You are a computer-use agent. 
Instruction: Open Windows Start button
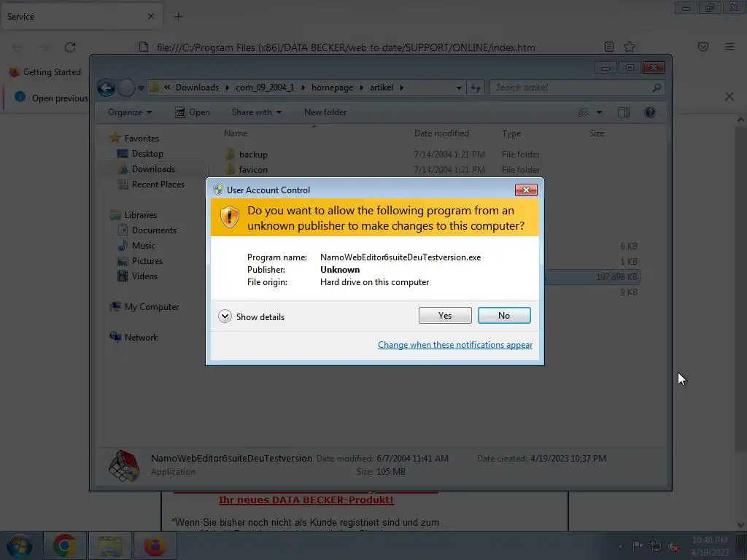coord(20,545)
